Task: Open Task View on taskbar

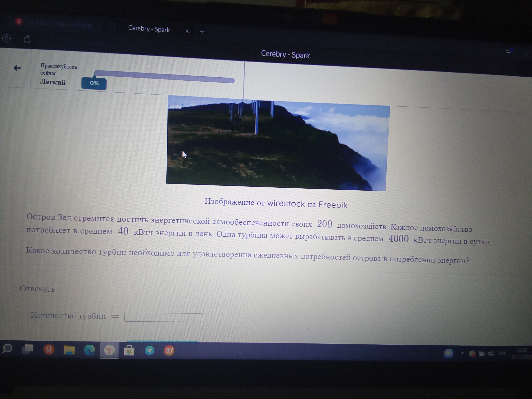Action: point(28,349)
